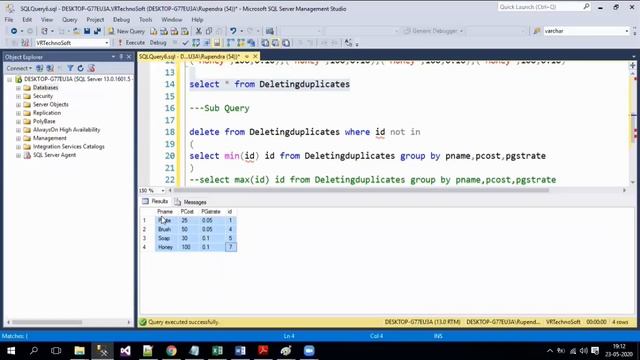Select AlwaysOn High Availability tree item
This screenshot has height=360, width=640.
pyautogui.click(x=66, y=130)
